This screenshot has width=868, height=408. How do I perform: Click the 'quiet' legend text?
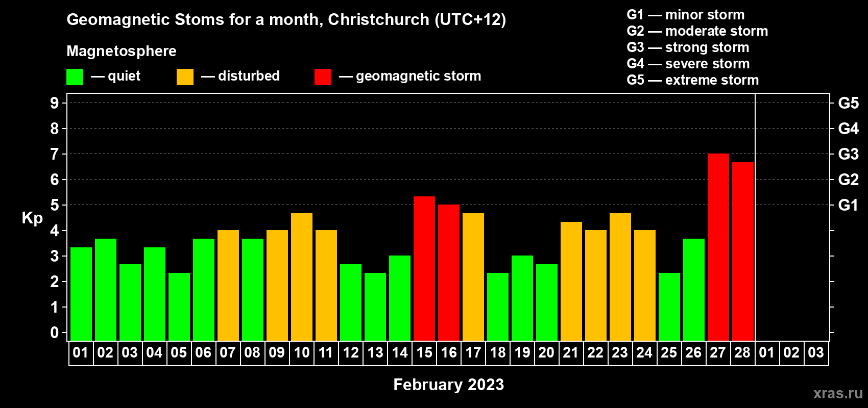pos(124,76)
